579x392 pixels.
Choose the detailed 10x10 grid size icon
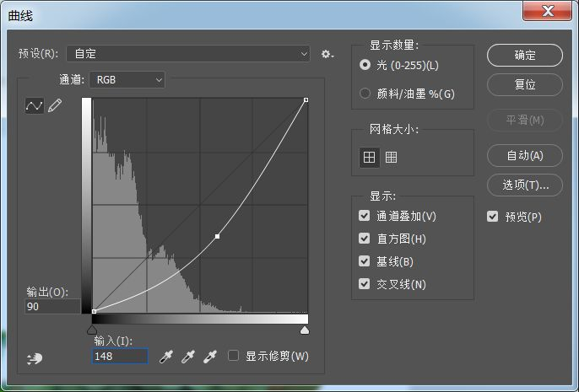391,157
